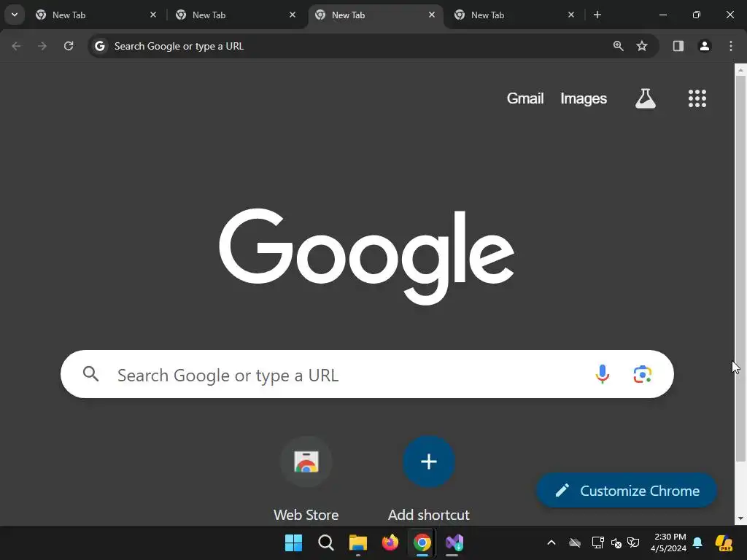Open the profile avatar menu
Viewport: 747px width, 560px height.
coord(705,46)
